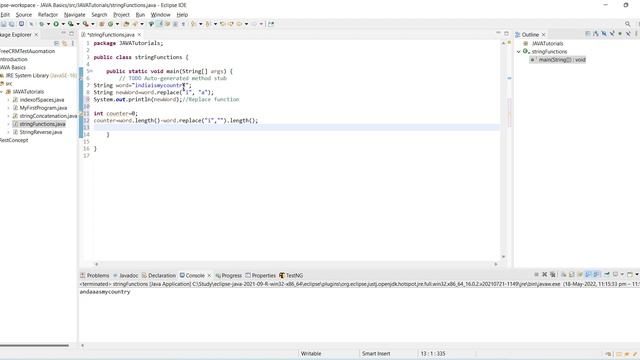Click Sort icon in Outline view toolbar

(x=596, y=34)
